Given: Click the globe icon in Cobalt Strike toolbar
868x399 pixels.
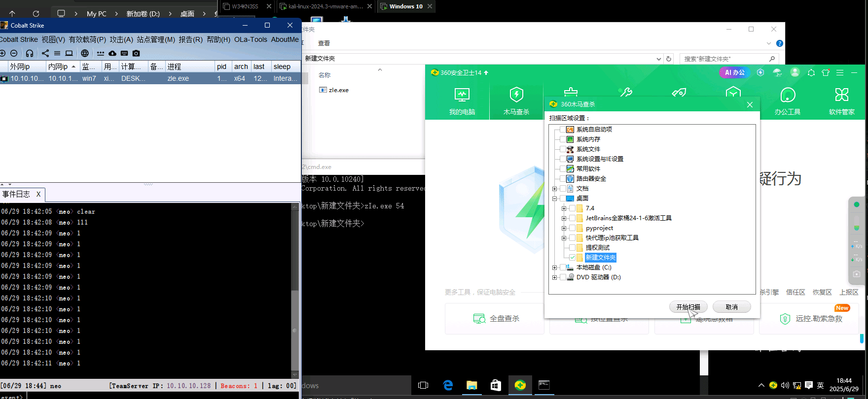Looking at the screenshot, I should click(85, 53).
